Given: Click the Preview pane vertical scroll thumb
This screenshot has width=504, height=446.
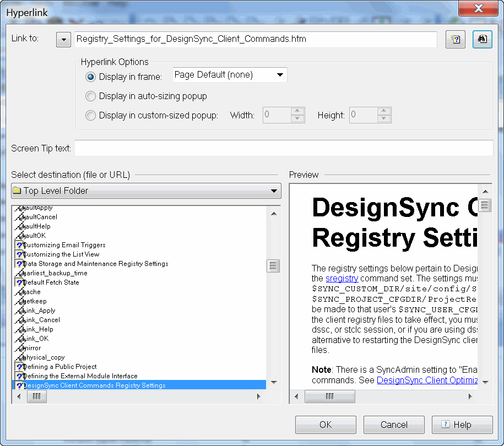Looking at the screenshot, I should click(485, 205).
